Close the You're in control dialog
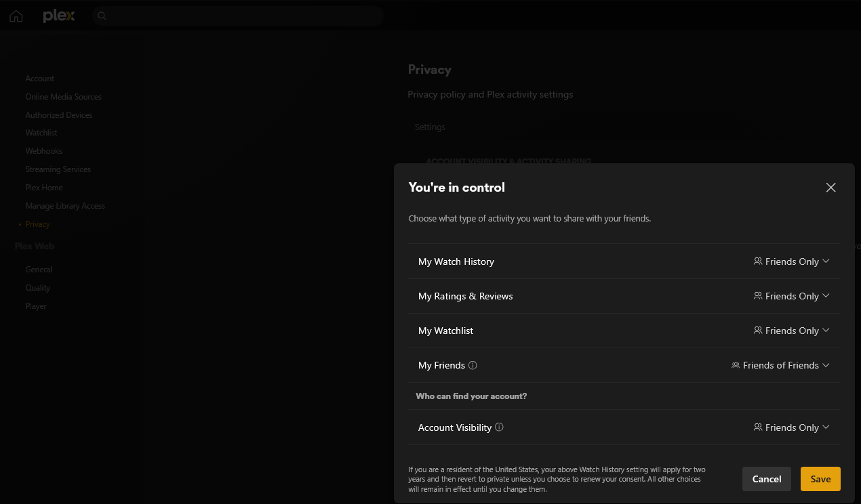This screenshot has height=504, width=861. click(x=830, y=188)
